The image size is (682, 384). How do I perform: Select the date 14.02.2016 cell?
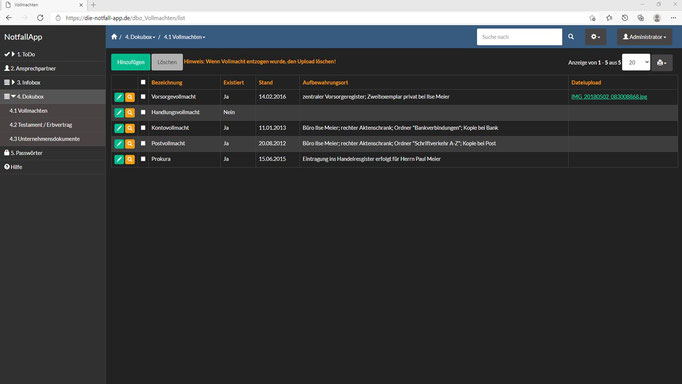click(x=272, y=97)
